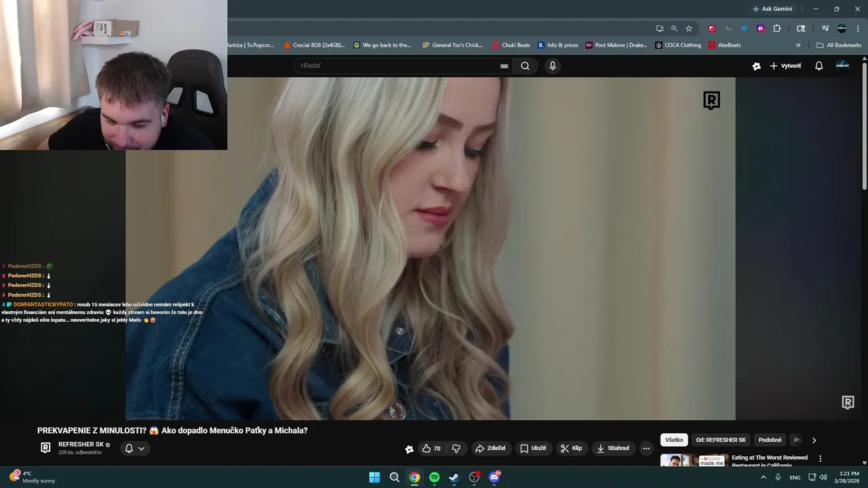This screenshot has height=488, width=868.
Task: Expand hidden system tray icons
Action: coord(763,477)
